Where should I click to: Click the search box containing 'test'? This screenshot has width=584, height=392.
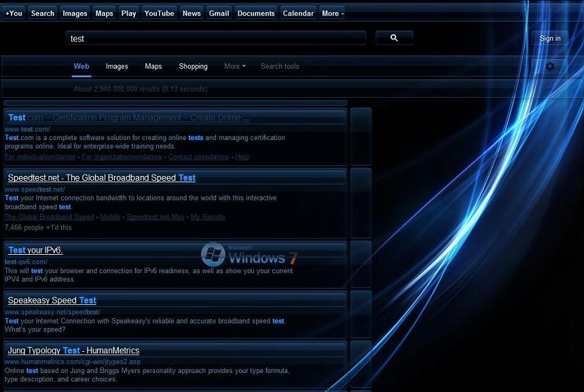216,38
